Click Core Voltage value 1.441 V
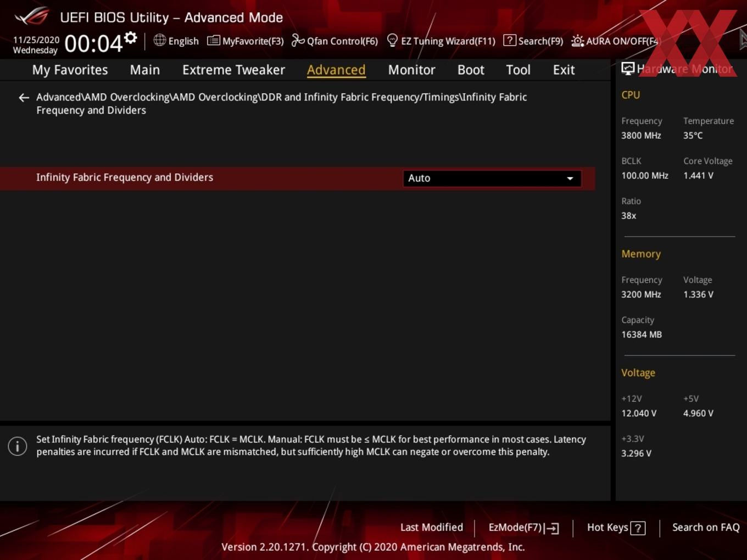 (x=698, y=176)
